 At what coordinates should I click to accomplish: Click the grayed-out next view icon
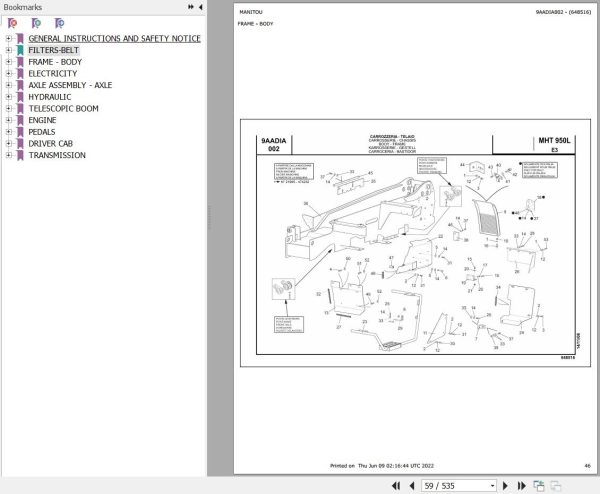[555, 486]
